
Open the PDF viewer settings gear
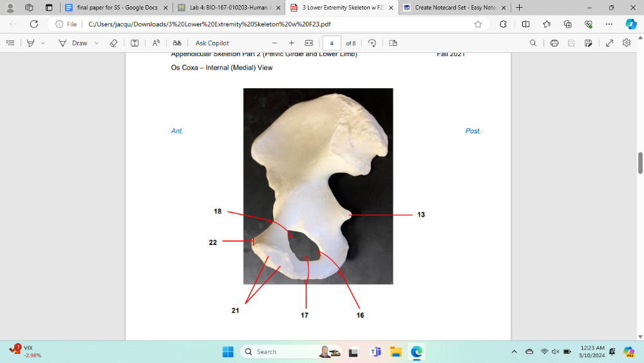click(x=627, y=43)
